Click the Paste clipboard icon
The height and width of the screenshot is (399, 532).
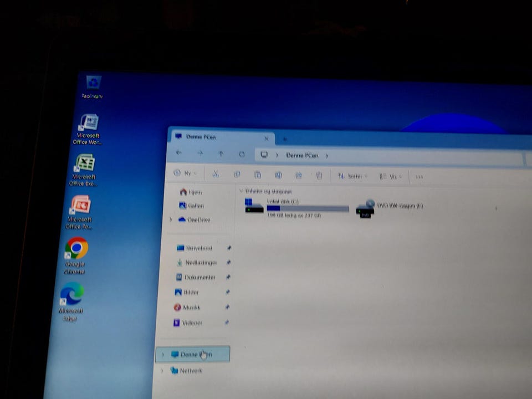click(x=258, y=175)
